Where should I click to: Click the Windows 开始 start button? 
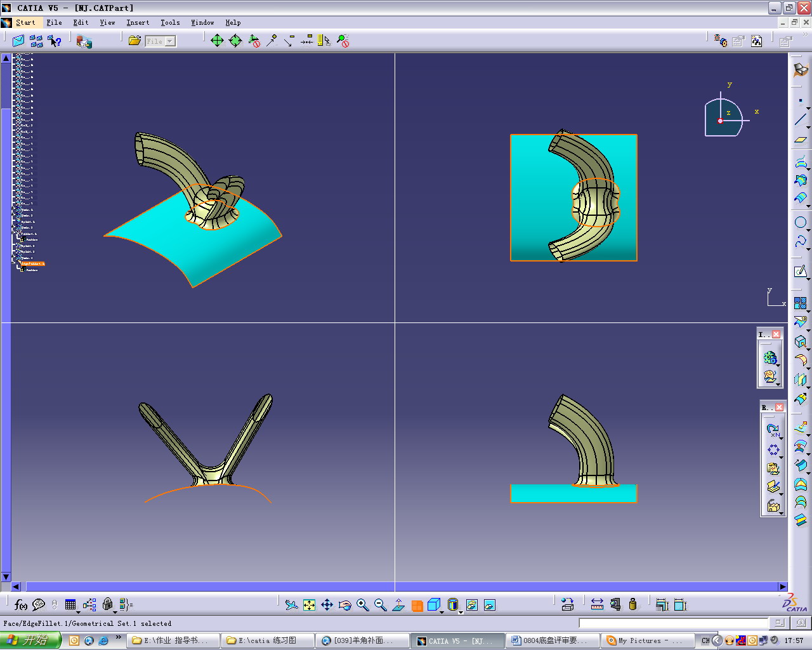pyautogui.click(x=30, y=640)
